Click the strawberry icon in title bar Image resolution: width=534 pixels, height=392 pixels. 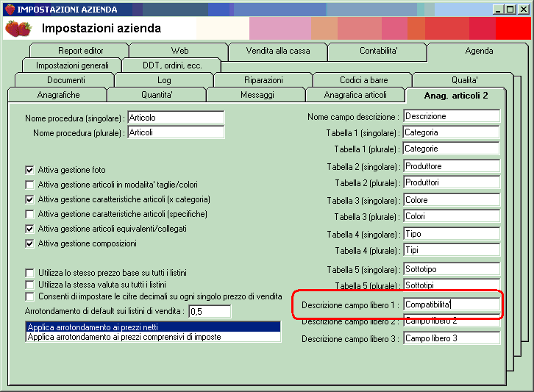[x=10, y=10]
